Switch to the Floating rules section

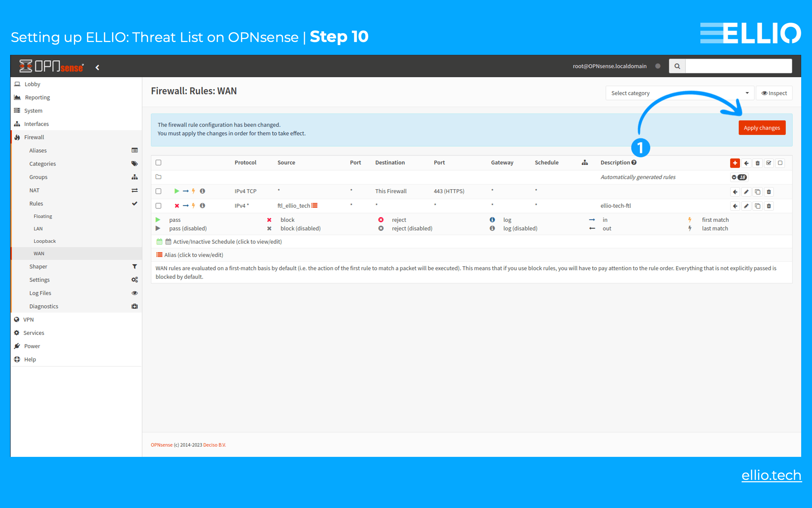pos(43,216)
